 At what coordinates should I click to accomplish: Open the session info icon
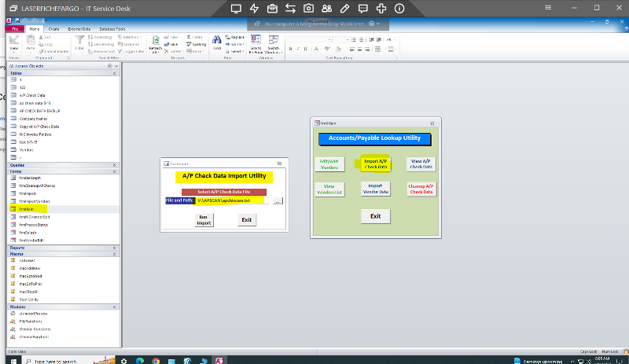pos(399,9)
